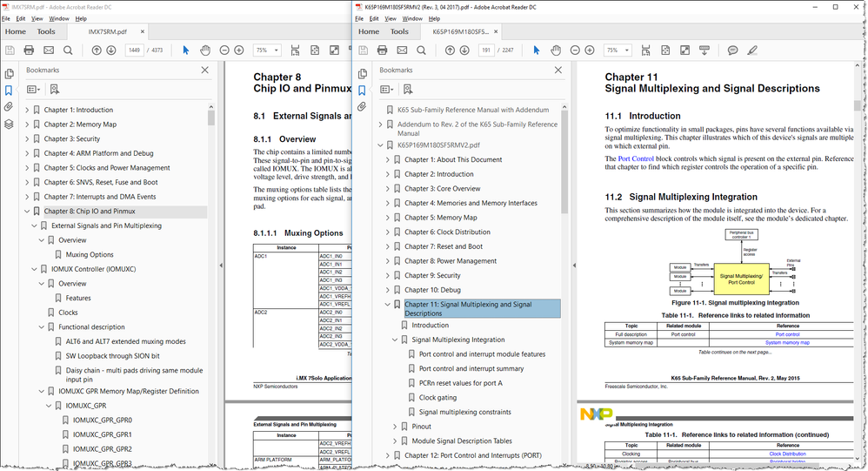
Task: Select the highlighter pen tool in K65 window
Action: [751, 50]
